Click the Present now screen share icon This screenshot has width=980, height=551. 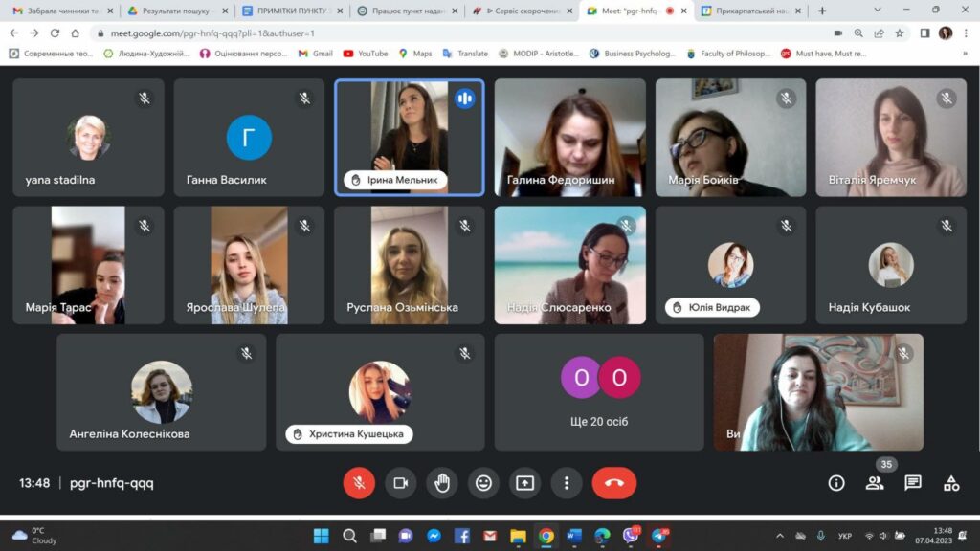pos(524,483)
